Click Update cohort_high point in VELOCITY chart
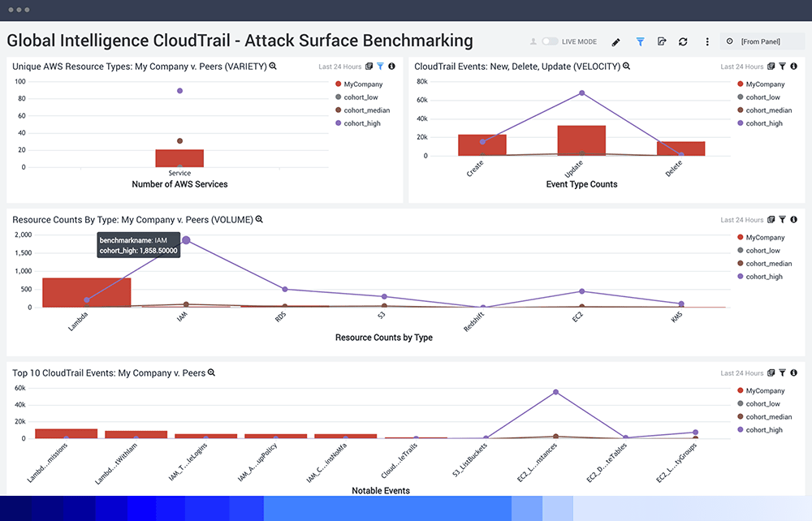The image size is (812, 521). (x=582, y=93)
